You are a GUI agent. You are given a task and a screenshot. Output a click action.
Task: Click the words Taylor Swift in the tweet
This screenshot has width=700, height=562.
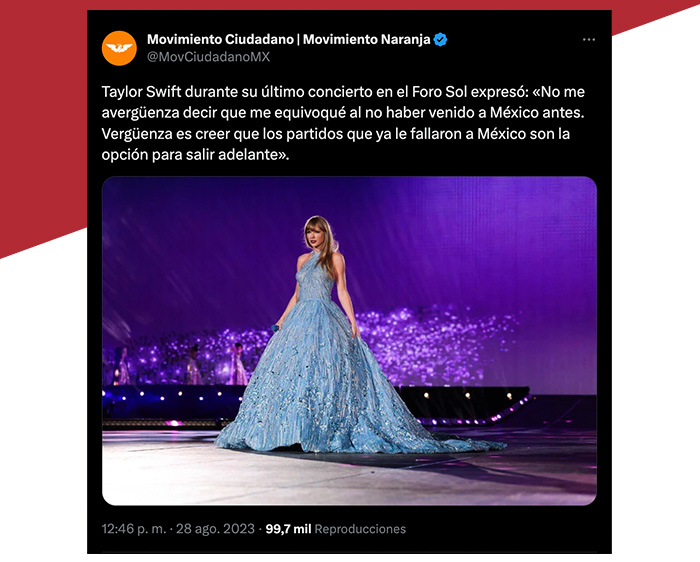[x=142, y=92]
